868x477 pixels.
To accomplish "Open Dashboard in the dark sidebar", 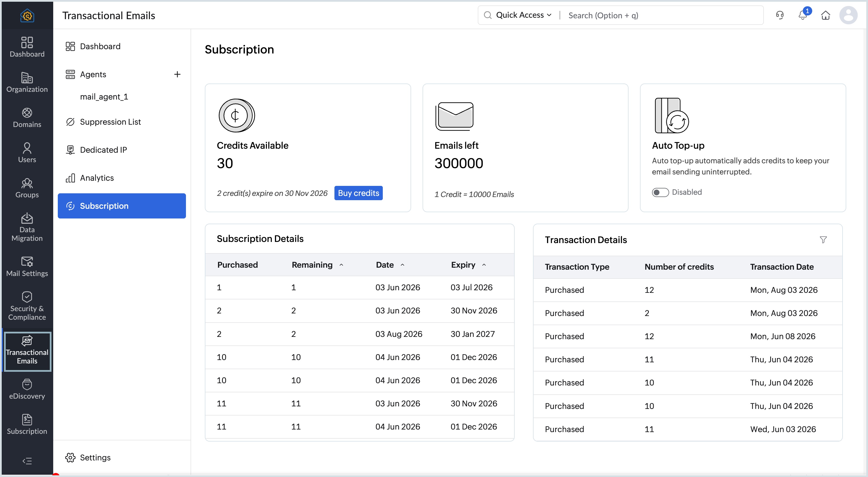I will tap(27, 47).
